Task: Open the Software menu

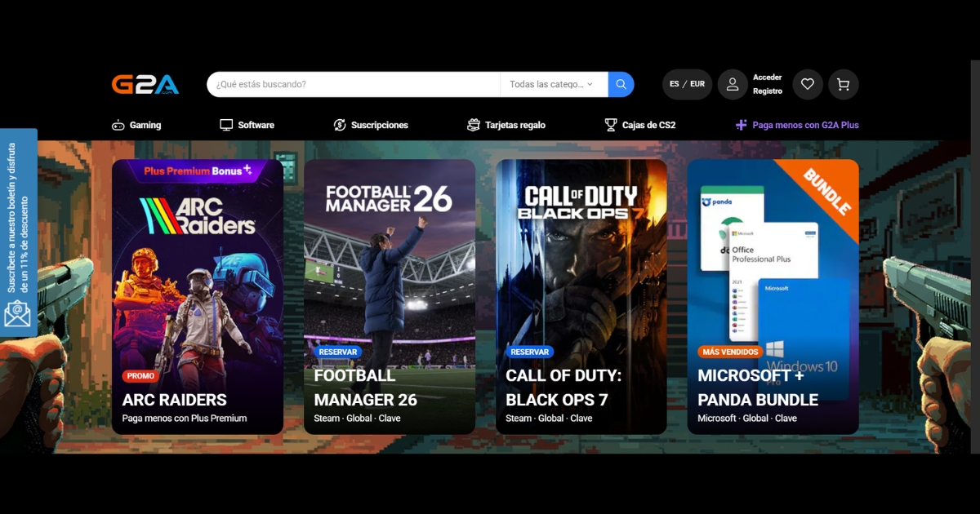Action: (x=247, y=125)
